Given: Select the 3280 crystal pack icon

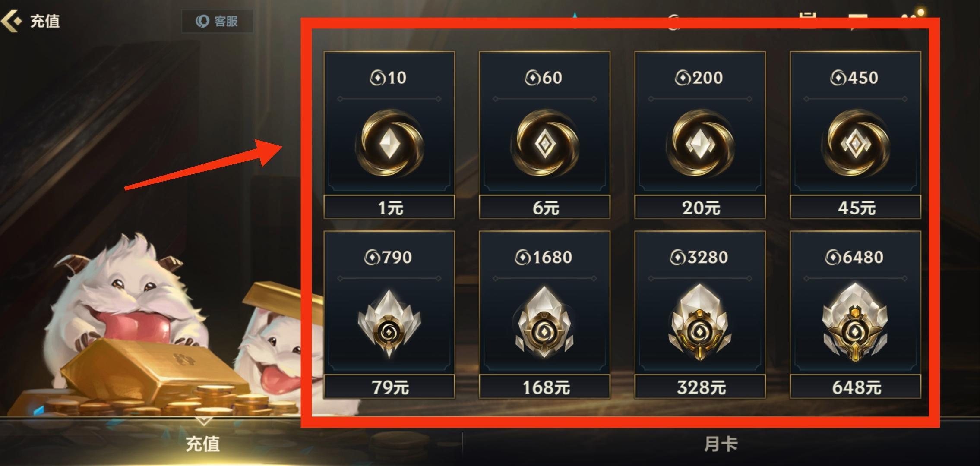Looking at the screenshot, I should 700,322.
